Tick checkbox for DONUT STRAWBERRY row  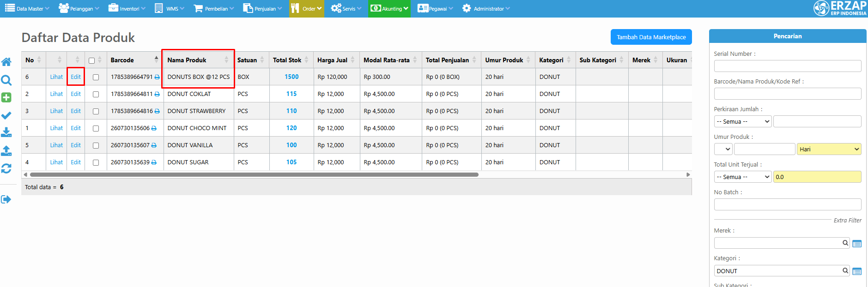pos(96,111)
